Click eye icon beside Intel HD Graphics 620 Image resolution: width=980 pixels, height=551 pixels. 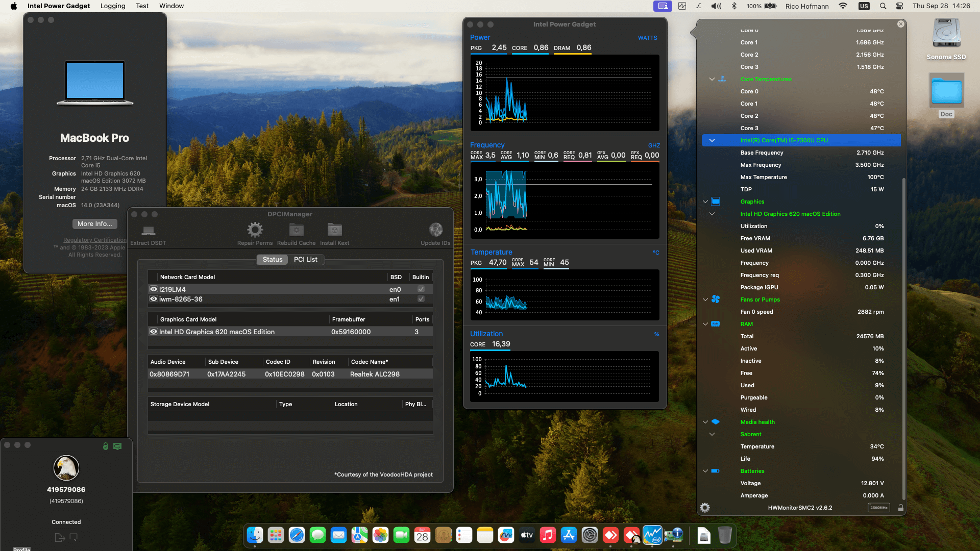tap(154, 332)
